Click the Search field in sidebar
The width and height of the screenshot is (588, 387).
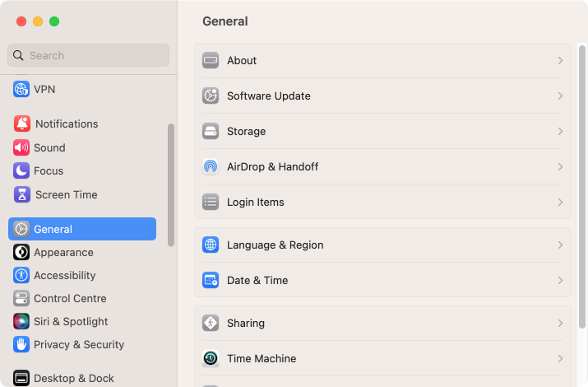[x=89, y=55]
